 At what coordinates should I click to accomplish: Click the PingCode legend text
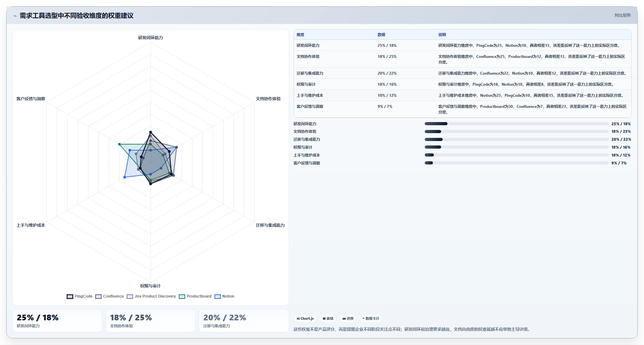(83, 296)
